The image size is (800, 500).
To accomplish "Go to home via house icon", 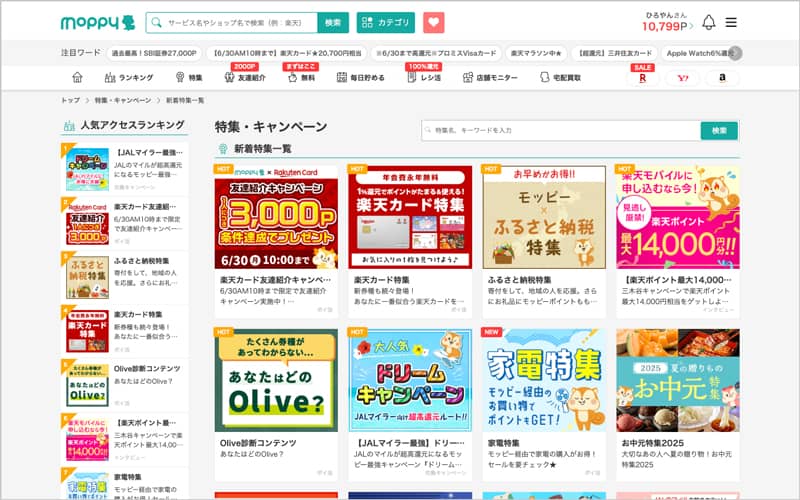I will (x=77, y=78).
